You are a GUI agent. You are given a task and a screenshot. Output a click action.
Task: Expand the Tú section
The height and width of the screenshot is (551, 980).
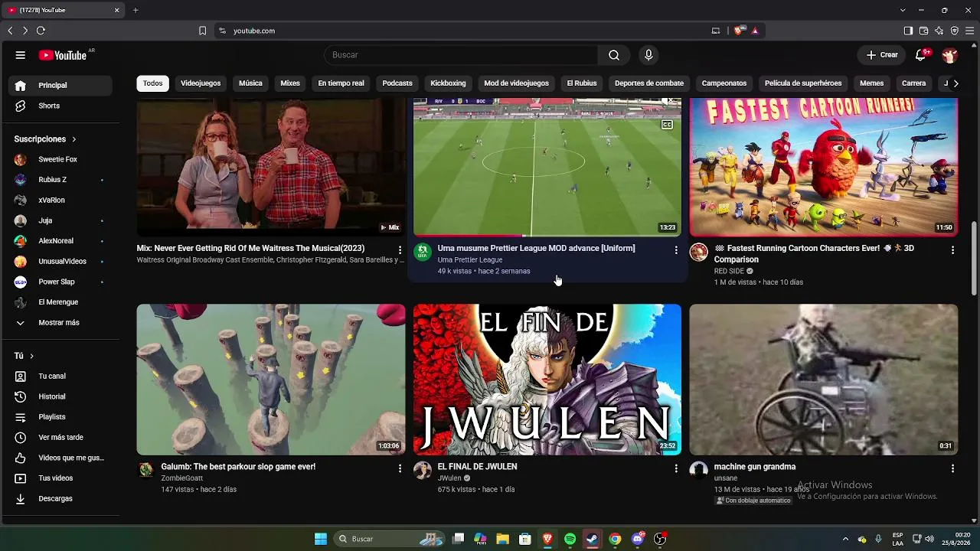24,356
